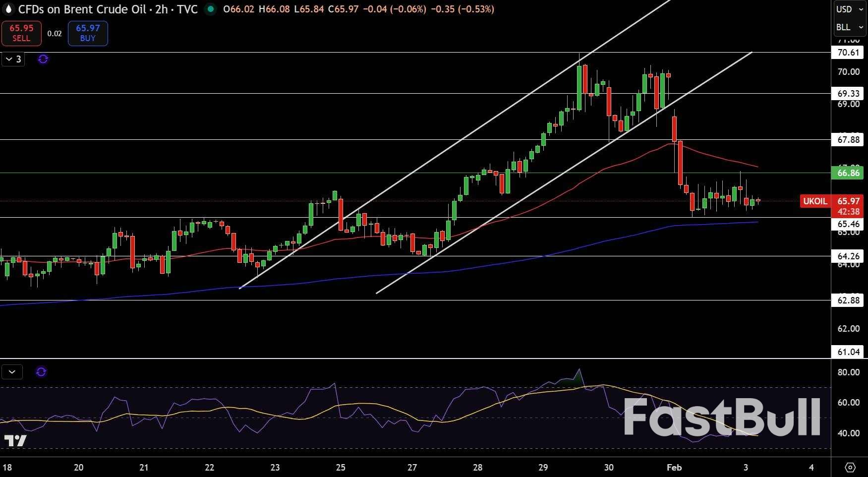Select the 70.61 horizontal line price label

[x=848, y=53]
